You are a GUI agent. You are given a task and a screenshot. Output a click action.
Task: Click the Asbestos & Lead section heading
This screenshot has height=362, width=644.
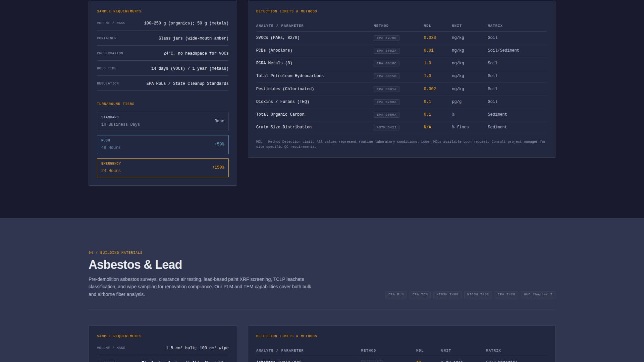[x=135, y=264]
